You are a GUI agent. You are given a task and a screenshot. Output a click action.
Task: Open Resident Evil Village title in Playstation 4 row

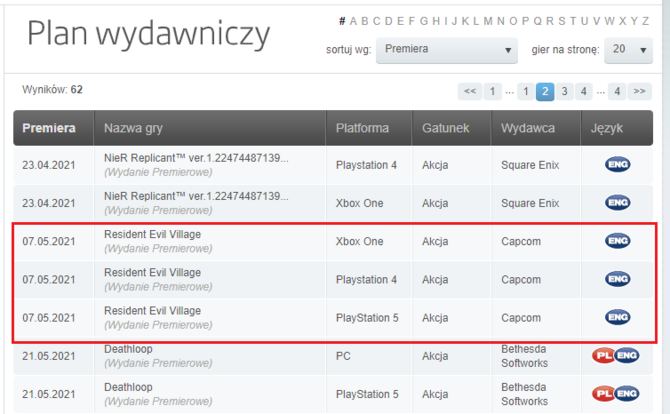[153, 273]
